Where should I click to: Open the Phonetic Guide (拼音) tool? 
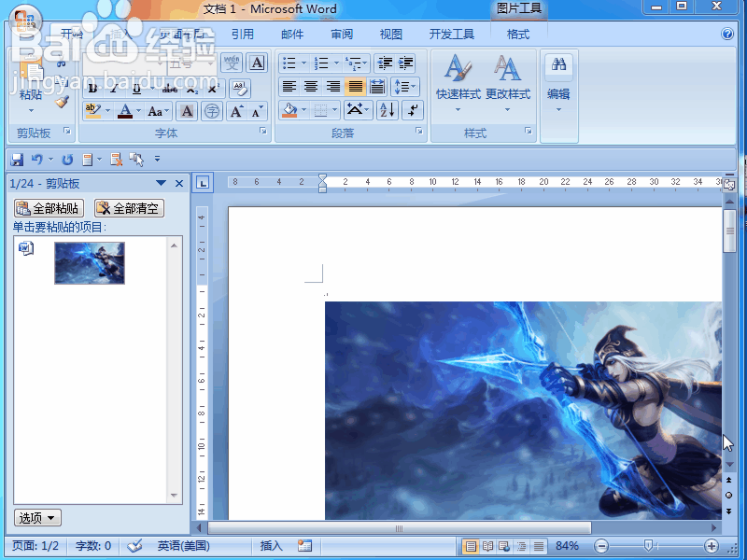click(x=231, y=61)
